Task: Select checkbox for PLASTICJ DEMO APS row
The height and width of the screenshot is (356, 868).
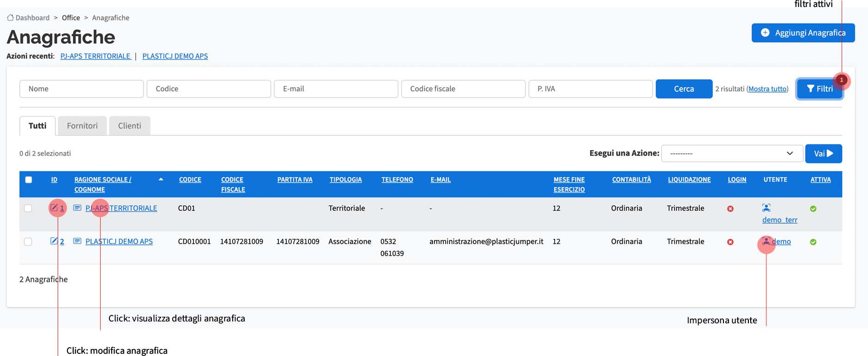Action: tap(28, 242)
